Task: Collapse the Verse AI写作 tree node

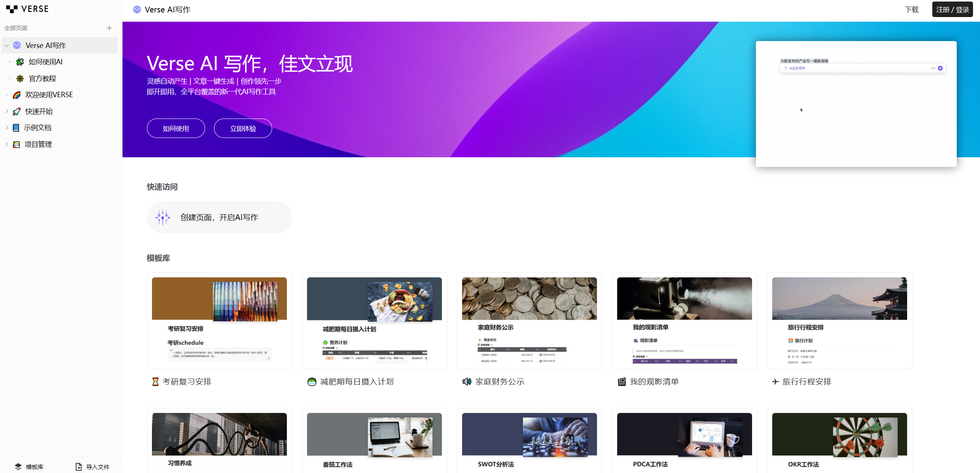Action: [x=7, y=45]
